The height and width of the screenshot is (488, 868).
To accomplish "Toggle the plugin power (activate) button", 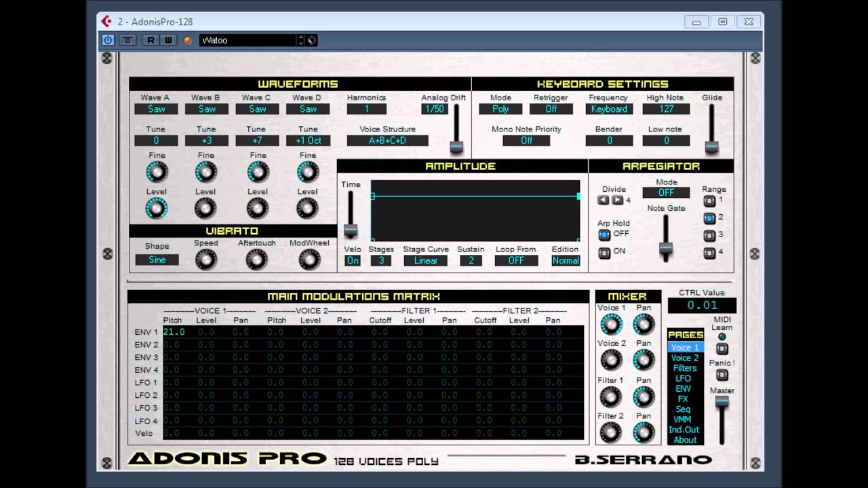I will click(108, 40).
